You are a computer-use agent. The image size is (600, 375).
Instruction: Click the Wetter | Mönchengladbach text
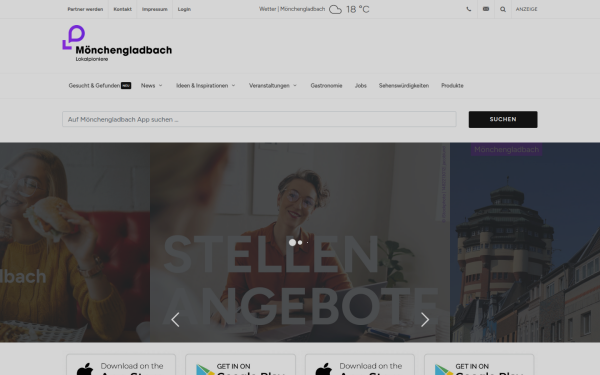pyautogui.click(x=292, y=9)
